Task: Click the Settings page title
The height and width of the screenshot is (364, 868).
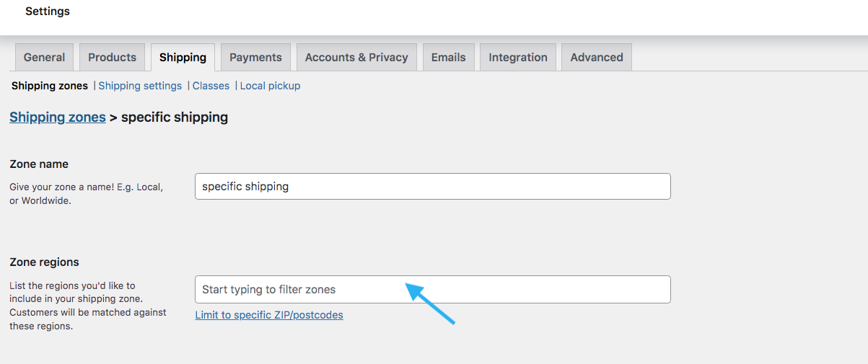Action: [48, 12]
